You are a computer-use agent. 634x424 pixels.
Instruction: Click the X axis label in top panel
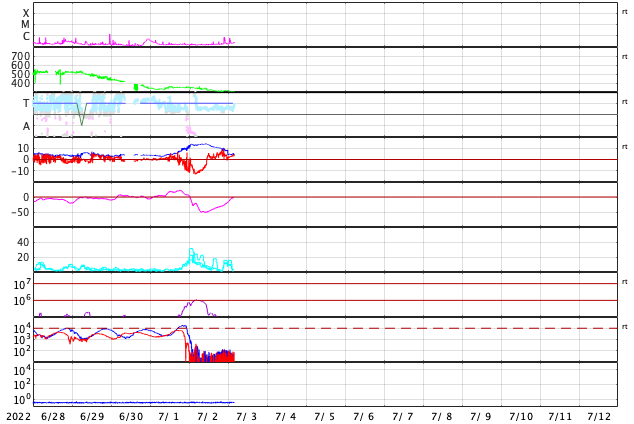(x=26, y=13)
